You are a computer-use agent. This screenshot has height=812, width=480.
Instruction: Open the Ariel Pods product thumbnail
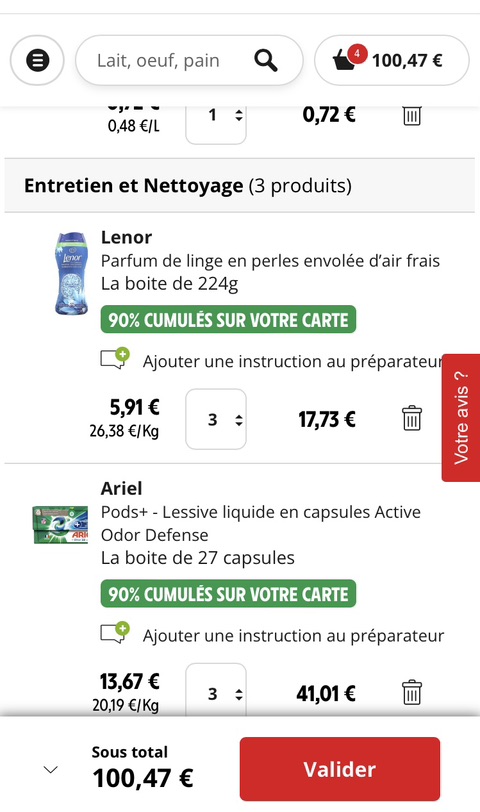pos(60,525)
